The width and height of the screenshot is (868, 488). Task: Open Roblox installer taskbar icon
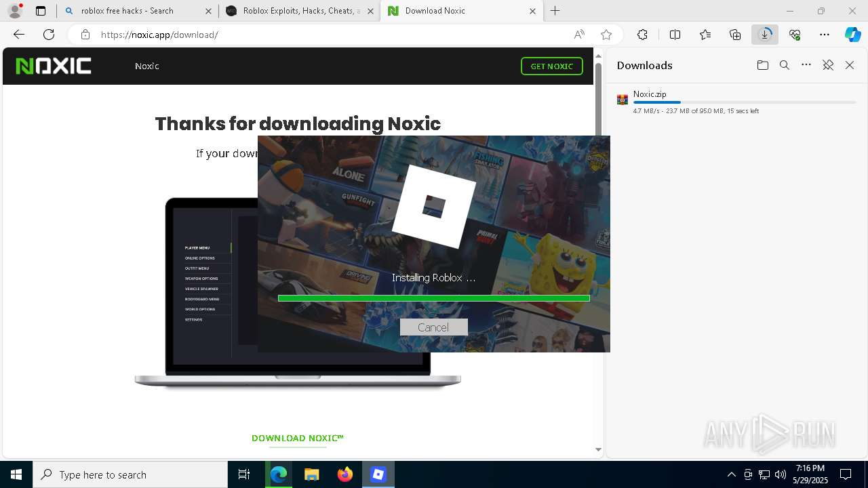pyautogui.click(x=378, y=474)
